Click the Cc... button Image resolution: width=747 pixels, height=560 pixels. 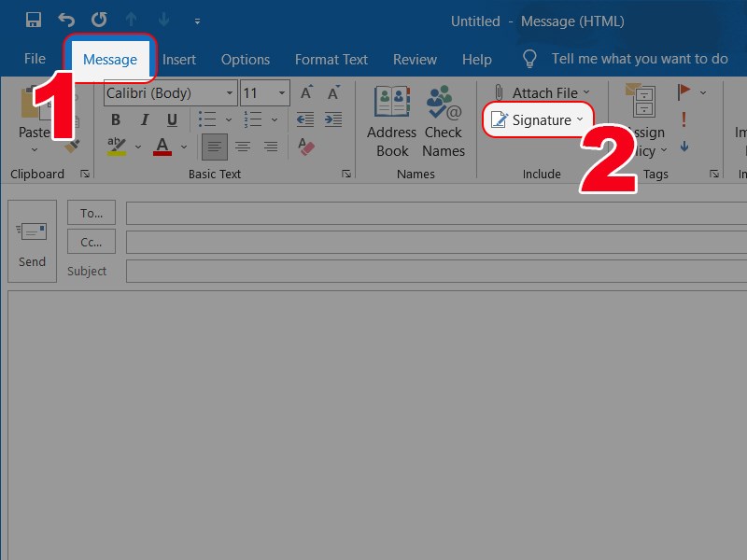click(x=92, y=242)
